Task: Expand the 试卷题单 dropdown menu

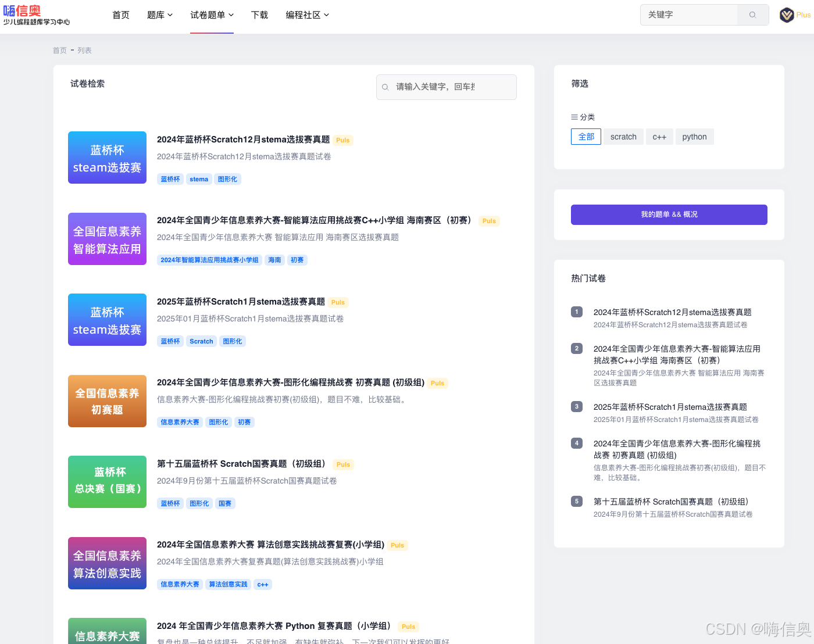Action: point(212,15)
